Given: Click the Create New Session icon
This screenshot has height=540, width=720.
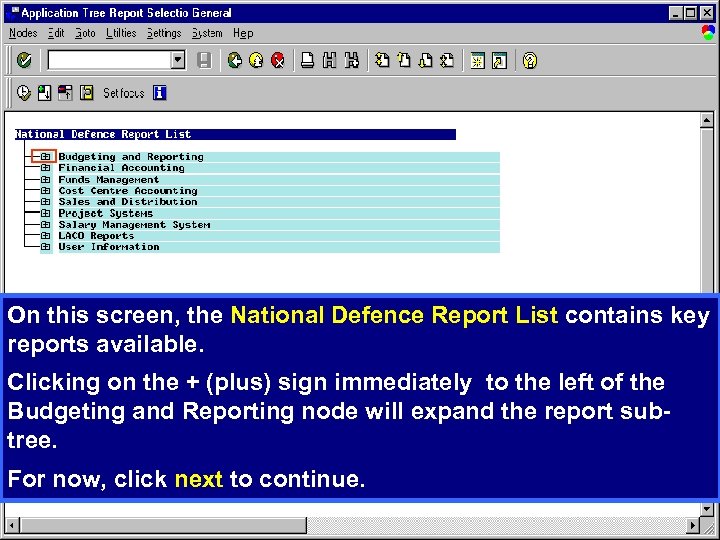Looking at the screenshot, I should click(x=478, y=60).
